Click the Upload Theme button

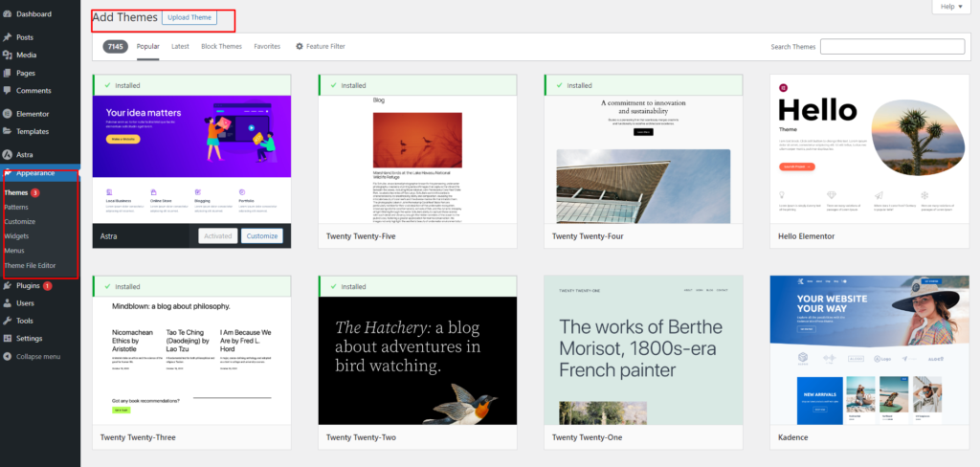point(189,17)
